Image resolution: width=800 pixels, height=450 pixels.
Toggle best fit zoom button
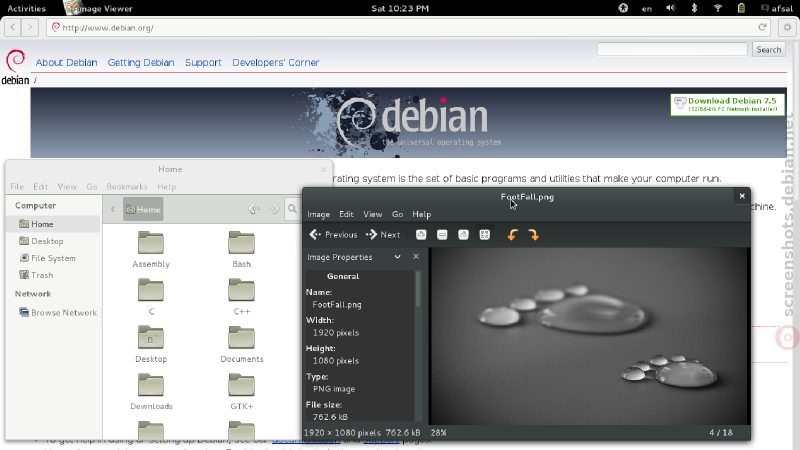click(x=485, y=235)
